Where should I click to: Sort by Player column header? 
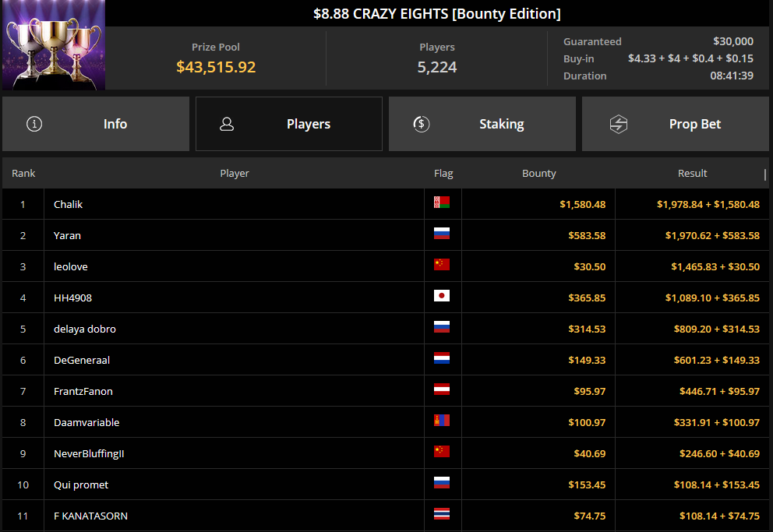coord(235,174)
